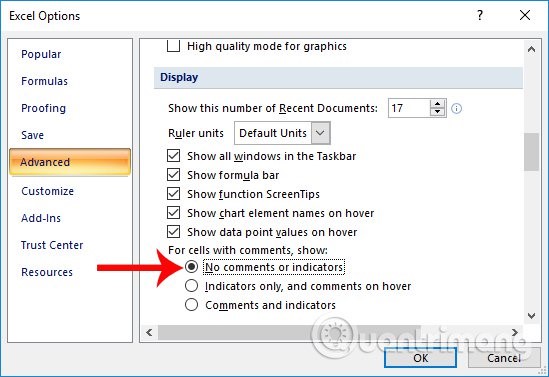
Task: Click the Excel Options title text
Action: coord(44,16)
